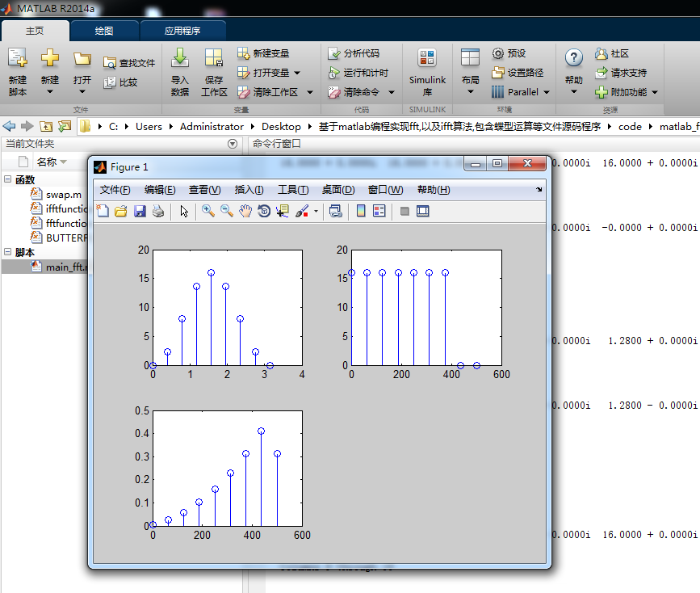Toggle the zoom out tool

227,211
